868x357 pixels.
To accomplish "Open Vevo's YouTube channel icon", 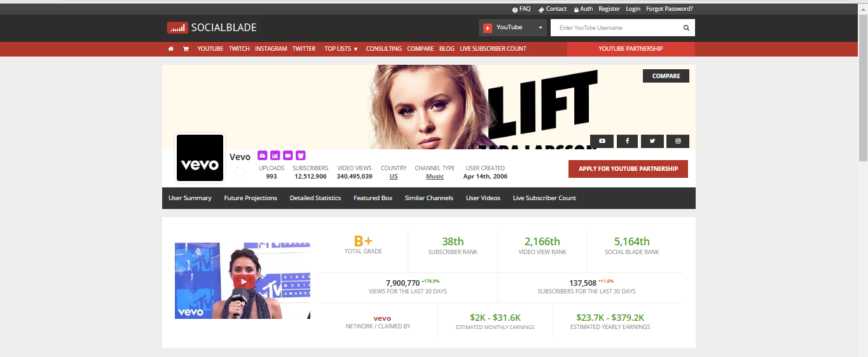I will click(x=602, y=141).
